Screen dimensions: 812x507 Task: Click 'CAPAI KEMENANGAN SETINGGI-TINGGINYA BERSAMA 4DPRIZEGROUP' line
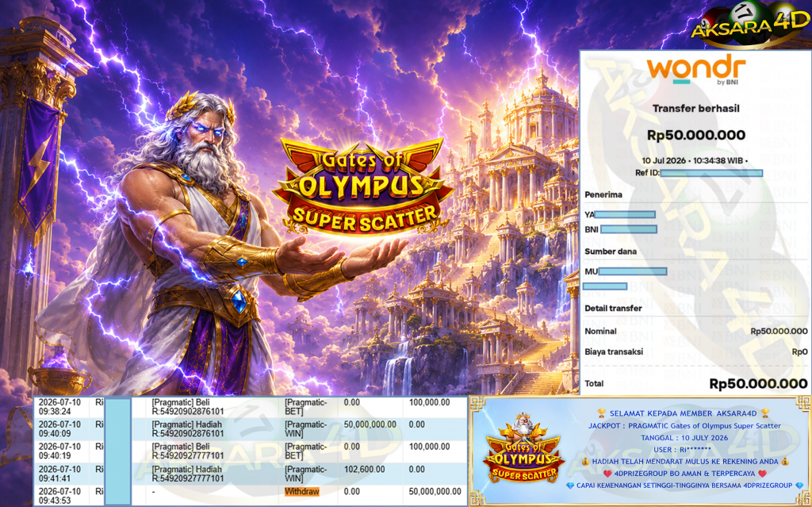pos(684,486)
